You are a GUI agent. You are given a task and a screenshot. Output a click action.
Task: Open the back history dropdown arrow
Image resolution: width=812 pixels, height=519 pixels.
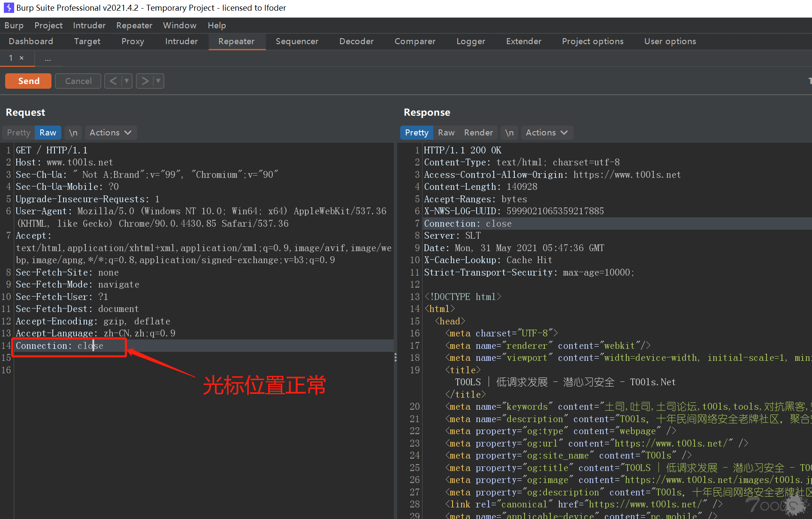pyautogui.click(x=127, y=81)
